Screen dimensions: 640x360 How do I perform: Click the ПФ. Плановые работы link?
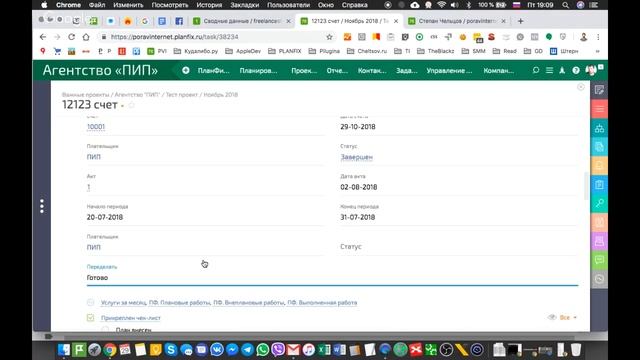pyautogui.click(x=179, y=302)
